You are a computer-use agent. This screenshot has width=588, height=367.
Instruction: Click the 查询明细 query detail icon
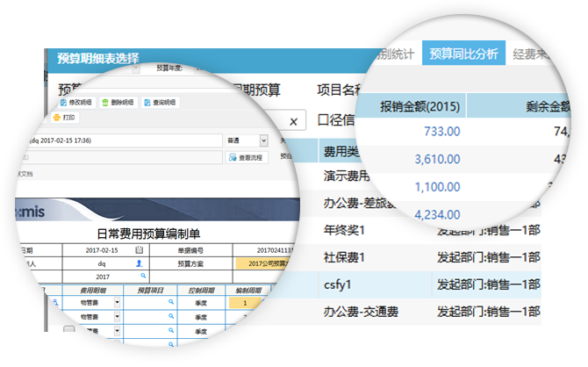point(147,103)
